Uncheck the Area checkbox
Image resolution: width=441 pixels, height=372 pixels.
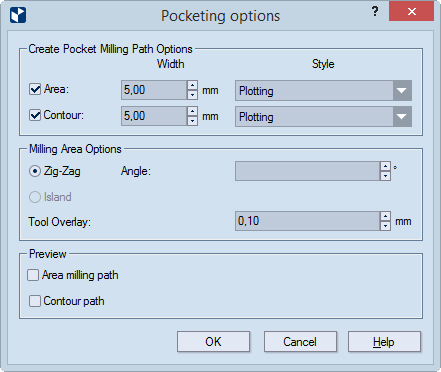[x=35, y=89]
